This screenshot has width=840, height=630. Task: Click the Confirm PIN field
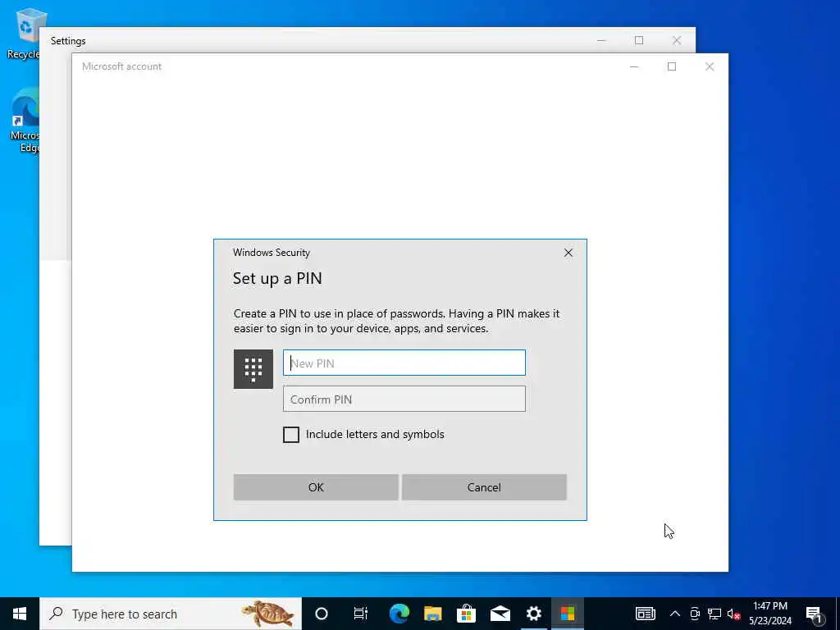point(404,399)
